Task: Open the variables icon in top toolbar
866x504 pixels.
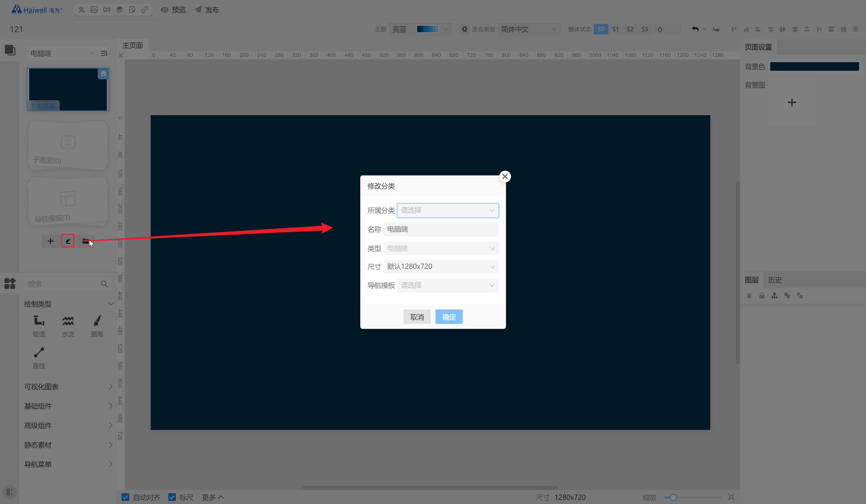Action: pos(107,10)
